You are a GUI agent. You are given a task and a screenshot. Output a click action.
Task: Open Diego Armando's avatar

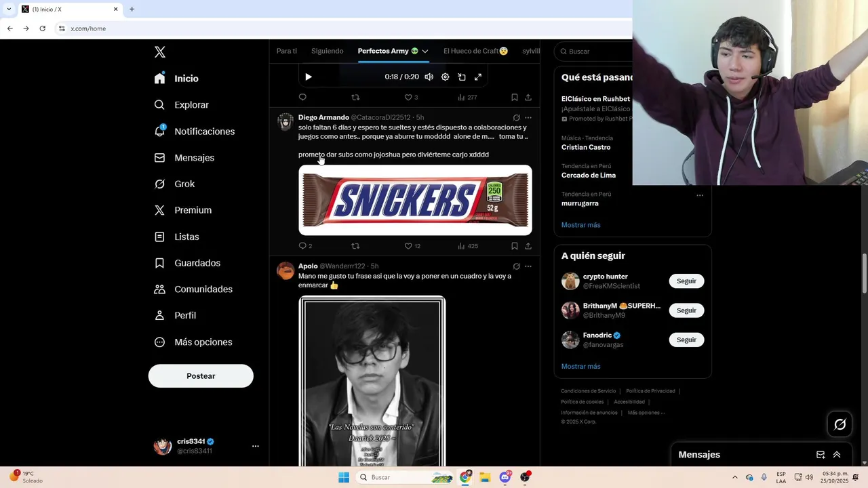pyautogui.click(x=285, y=122)
